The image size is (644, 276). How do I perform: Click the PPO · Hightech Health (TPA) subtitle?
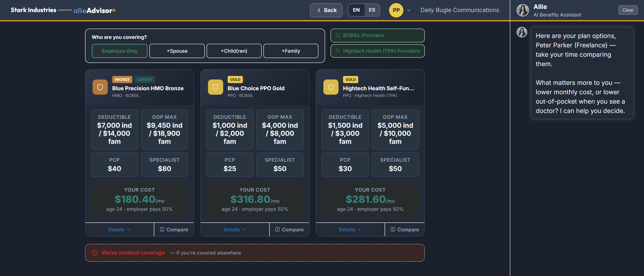(x=370, y=96)
